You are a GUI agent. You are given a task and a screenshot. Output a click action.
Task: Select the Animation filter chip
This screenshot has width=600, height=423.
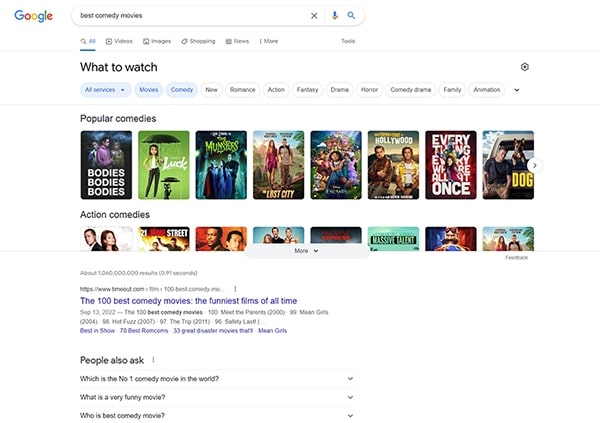coord(487,90)
